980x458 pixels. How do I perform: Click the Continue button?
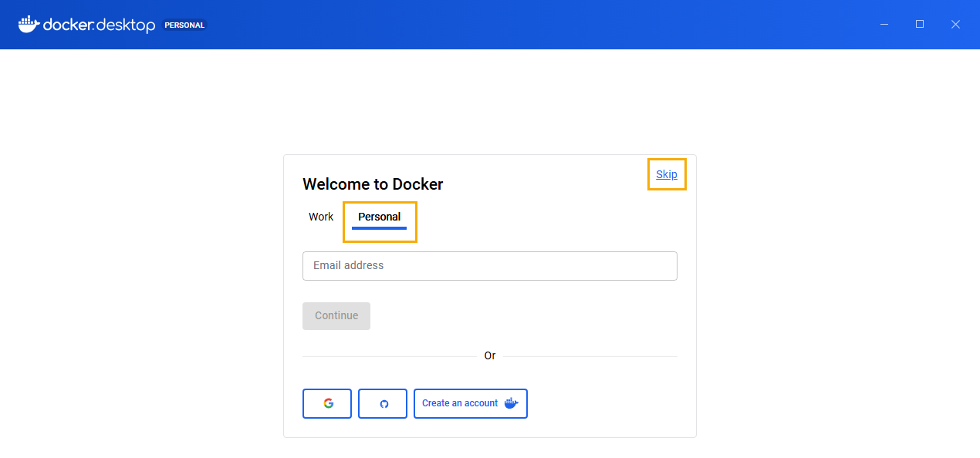pyautogui.click(x=336, y=315)
